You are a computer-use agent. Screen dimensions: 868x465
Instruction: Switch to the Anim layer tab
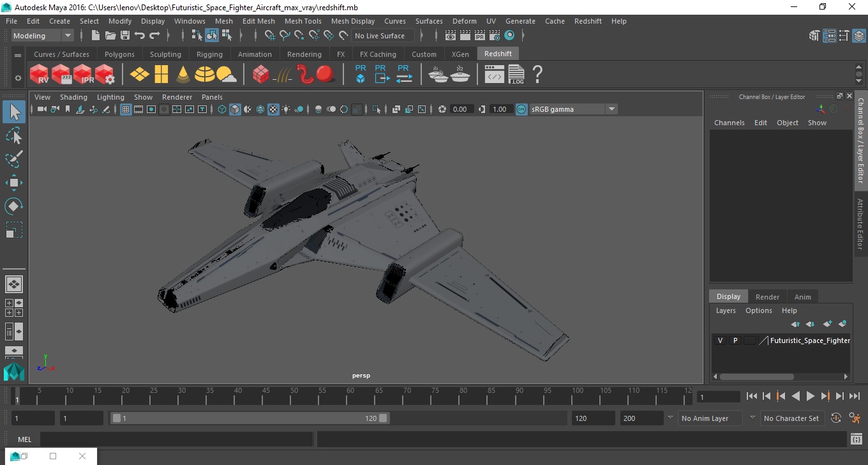[x=802, y=297]
